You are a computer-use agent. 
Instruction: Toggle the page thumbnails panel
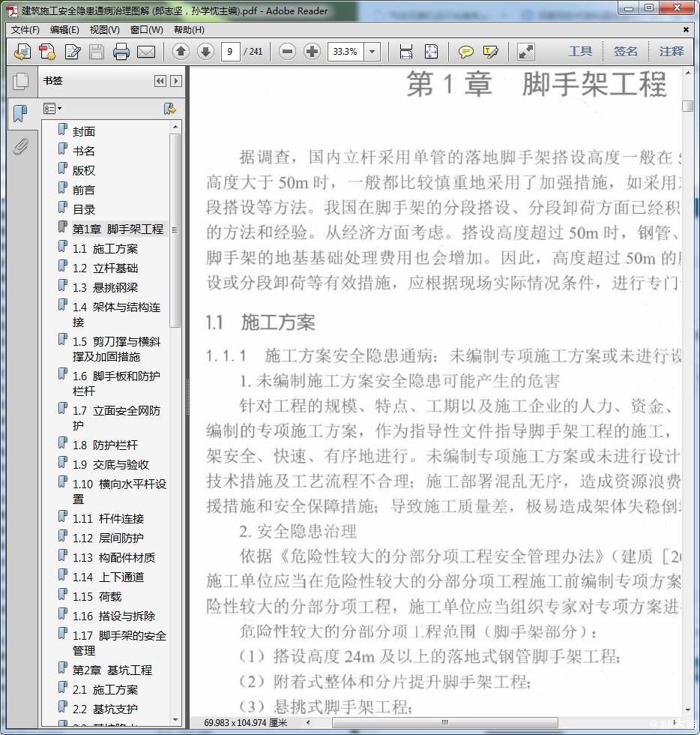point(21,81)
